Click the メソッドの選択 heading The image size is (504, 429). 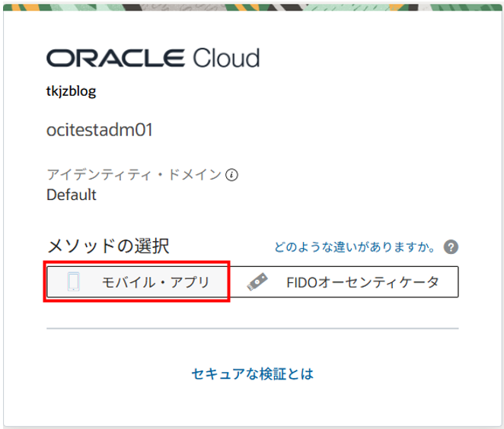107,246
